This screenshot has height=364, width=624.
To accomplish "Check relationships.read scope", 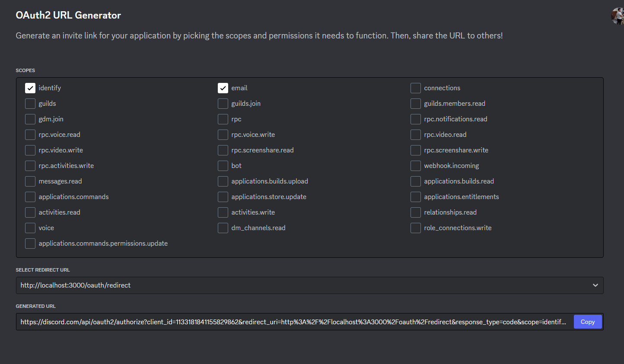I will [416, 212].
